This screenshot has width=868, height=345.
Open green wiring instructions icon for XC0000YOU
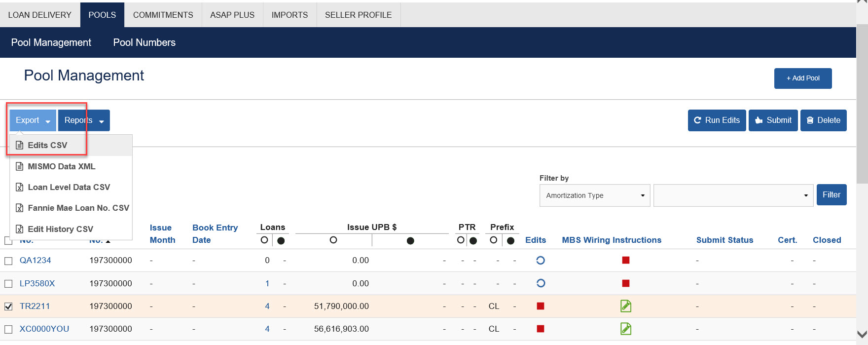[x=626, y=329]
